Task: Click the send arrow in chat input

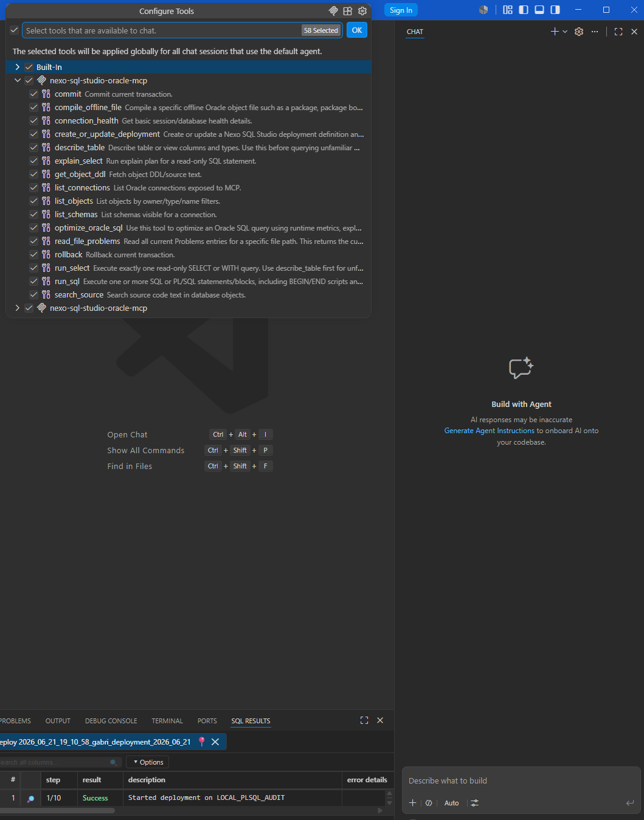Action: point(630,803)
